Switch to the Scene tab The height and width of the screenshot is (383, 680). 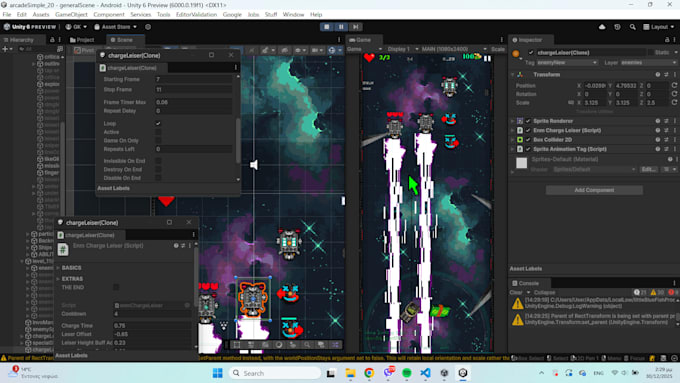pos(121,40)
